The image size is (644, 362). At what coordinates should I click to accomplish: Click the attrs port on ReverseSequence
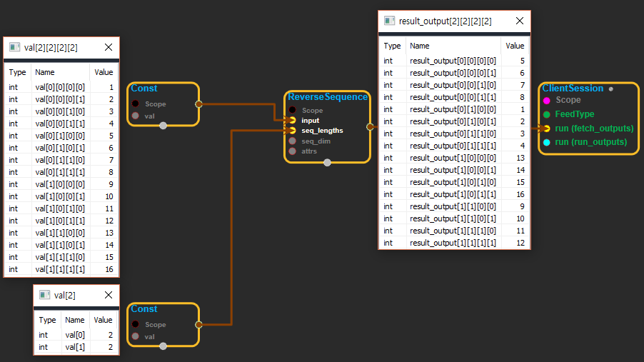pyautogui.click(x=293, y=151)
